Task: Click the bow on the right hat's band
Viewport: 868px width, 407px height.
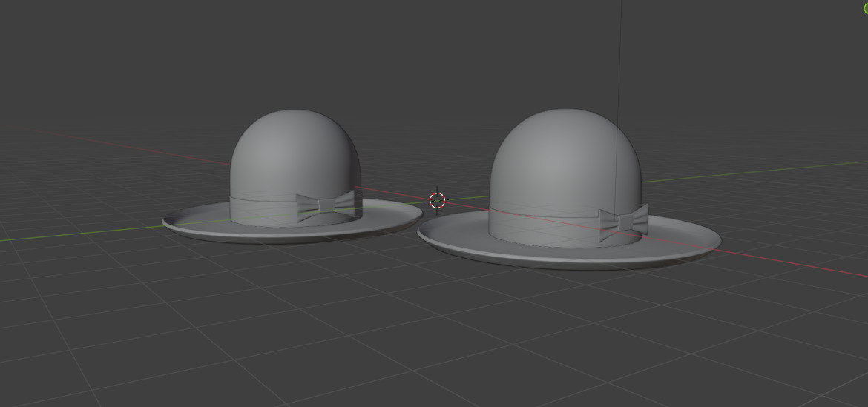Action: click(x=624, y=222)
